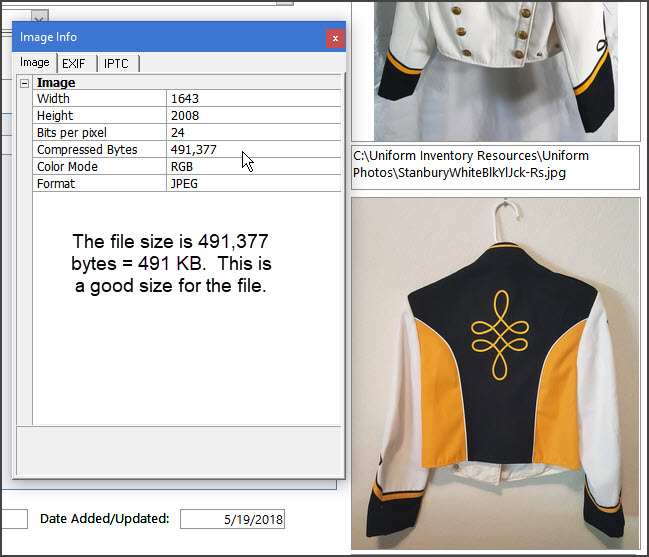Image resolution: width=649 pixels, height=557 pixels.
Task: Select the jacket back view photo
Action: point(494,372)
